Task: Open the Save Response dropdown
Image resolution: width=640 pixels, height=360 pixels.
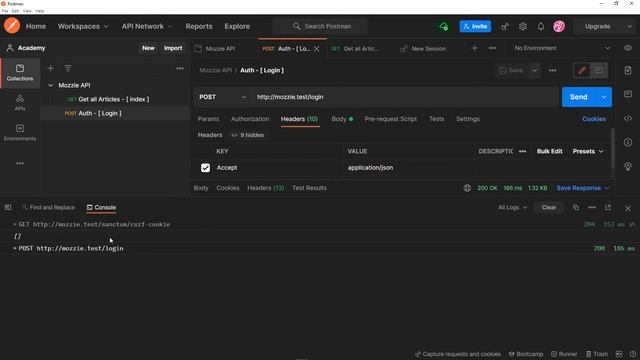Action: (x=583, y=188)
